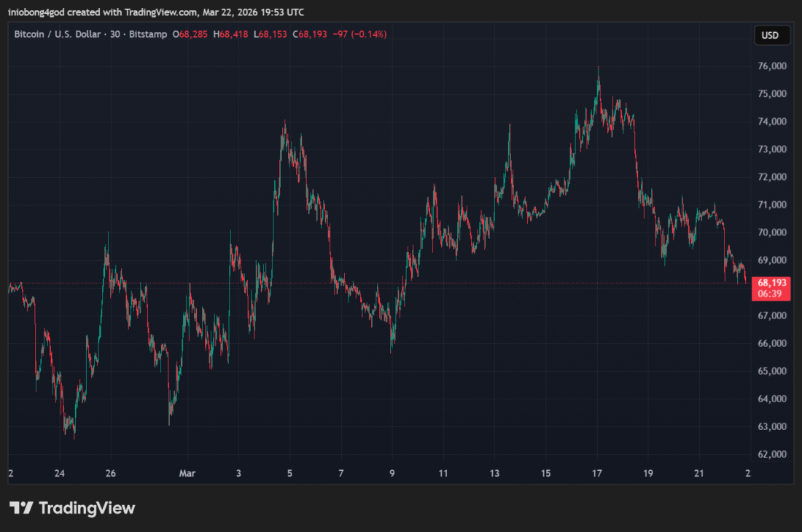Image resolution: width=802 pixels, height=532 pixels.
Task: Select the date 24 on the time axis
Action: 59,473
